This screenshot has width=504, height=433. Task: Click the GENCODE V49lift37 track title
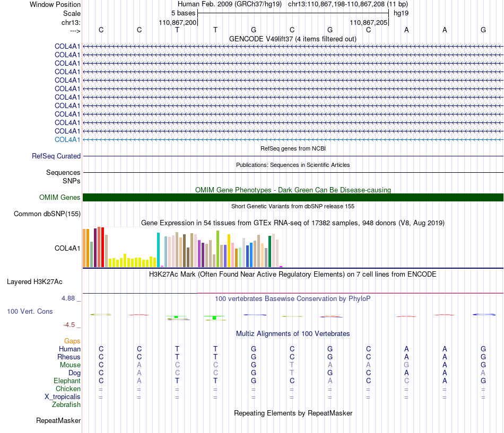[293, 39]
